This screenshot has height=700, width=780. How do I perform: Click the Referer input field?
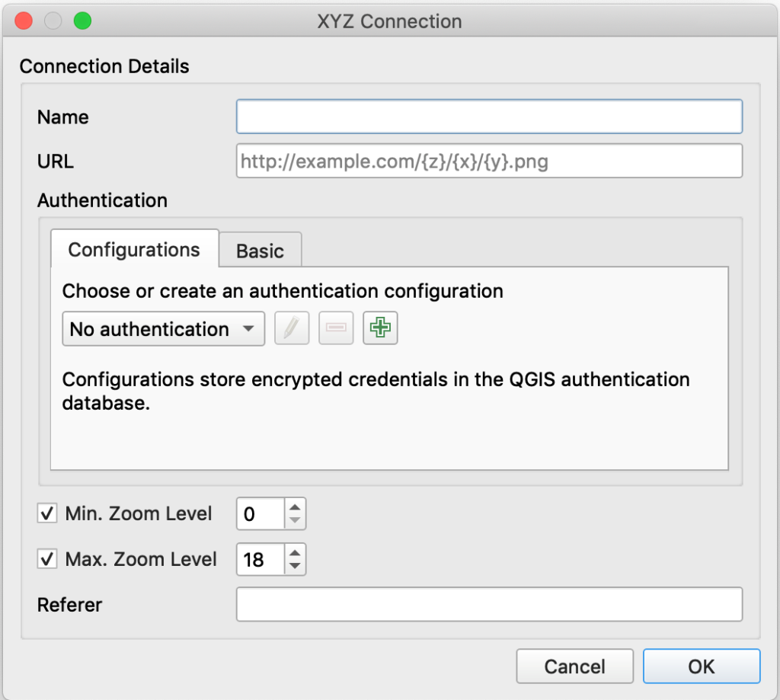(490, 605)
